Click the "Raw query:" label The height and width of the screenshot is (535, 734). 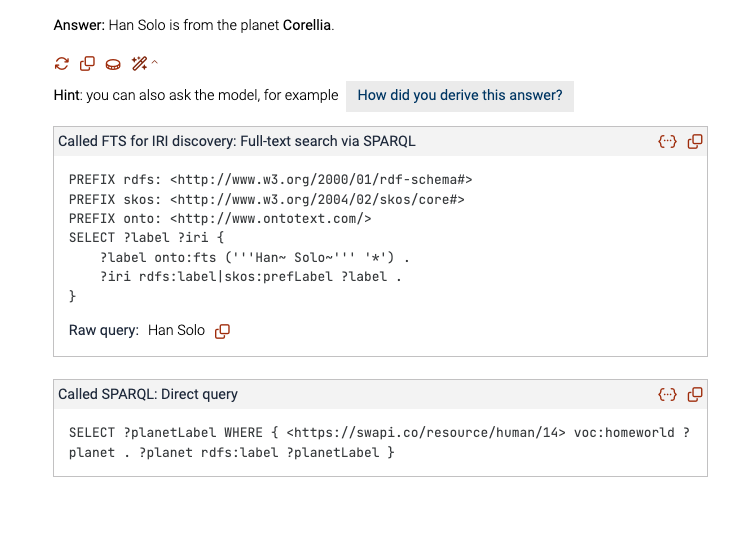click(104, 330)
